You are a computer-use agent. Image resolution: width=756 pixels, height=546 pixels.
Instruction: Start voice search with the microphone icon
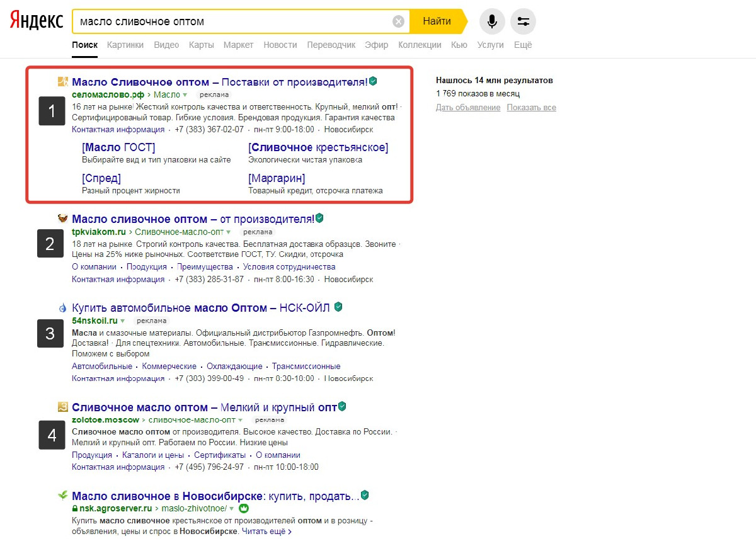[492, 21]
